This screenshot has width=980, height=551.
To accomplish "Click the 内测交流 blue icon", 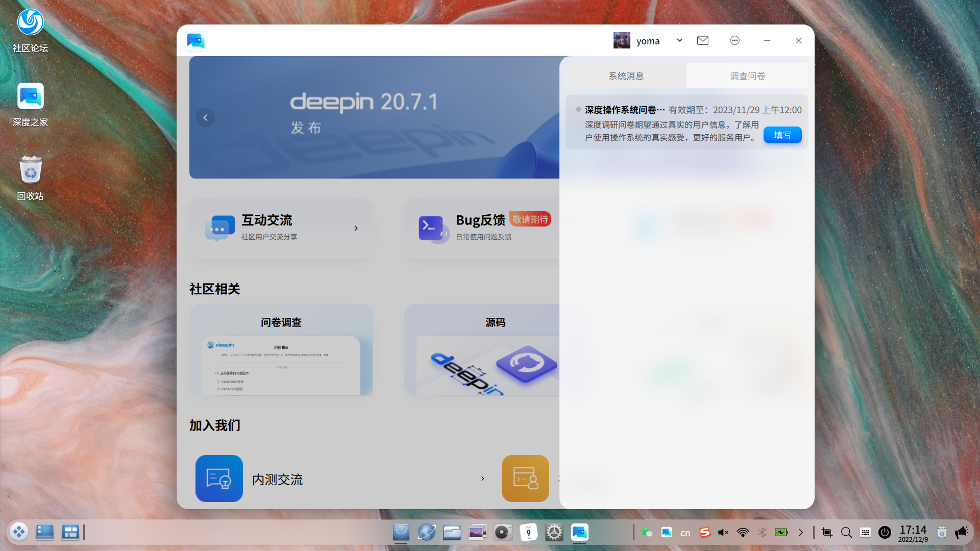I will click(x=219, y=479).
